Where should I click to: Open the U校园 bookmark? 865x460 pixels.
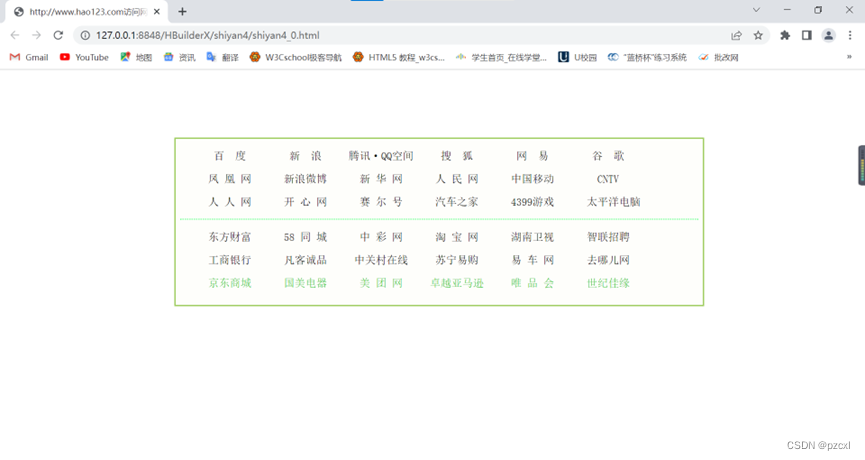point(578,57)
